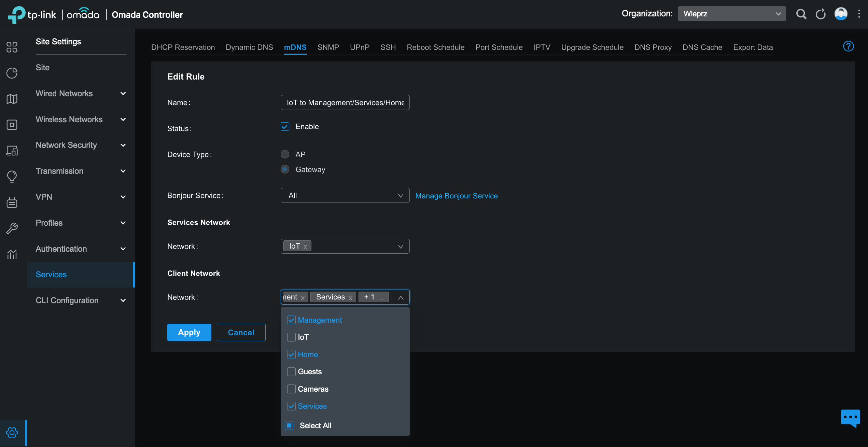Check Guests in network list
The height and width of the screenshot is (447, 868).
pos(291,372)
